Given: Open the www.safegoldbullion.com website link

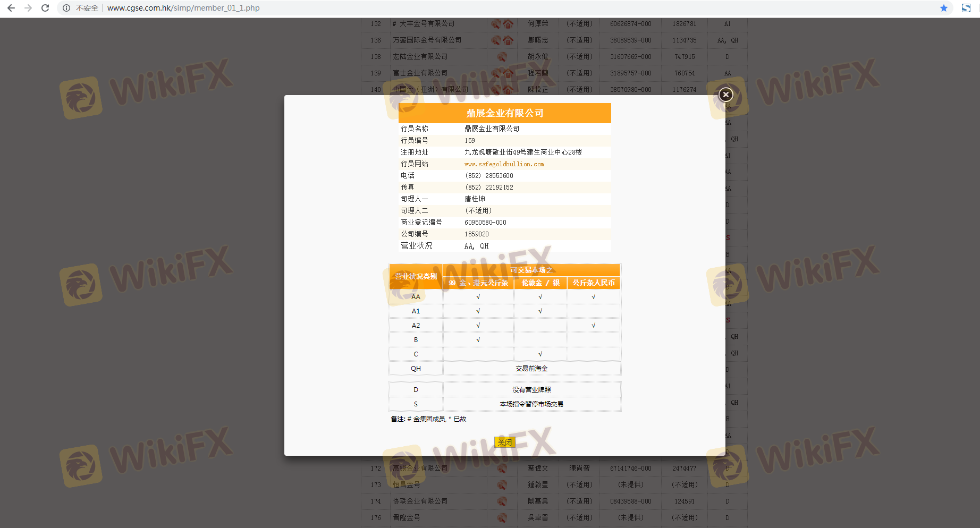Looking at the screenshot, I should 504,164.
